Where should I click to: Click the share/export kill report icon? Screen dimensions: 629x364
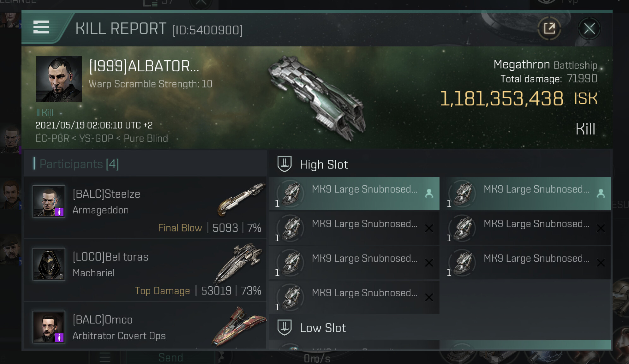click(549, 28)
